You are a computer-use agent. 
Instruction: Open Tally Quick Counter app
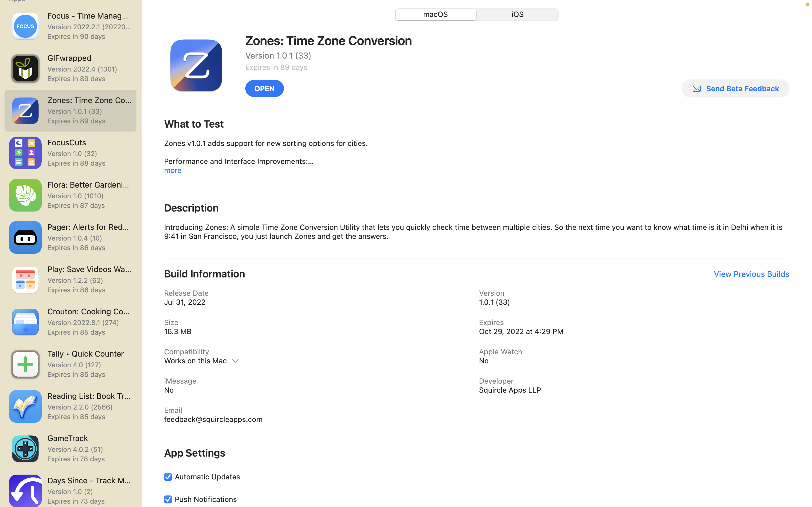tap(70, 363)
